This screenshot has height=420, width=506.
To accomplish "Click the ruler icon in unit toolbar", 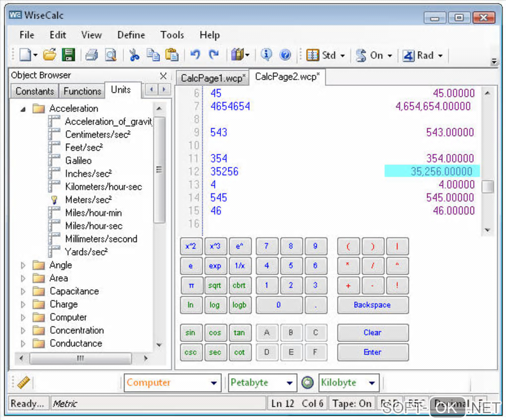I will (24, 383).
